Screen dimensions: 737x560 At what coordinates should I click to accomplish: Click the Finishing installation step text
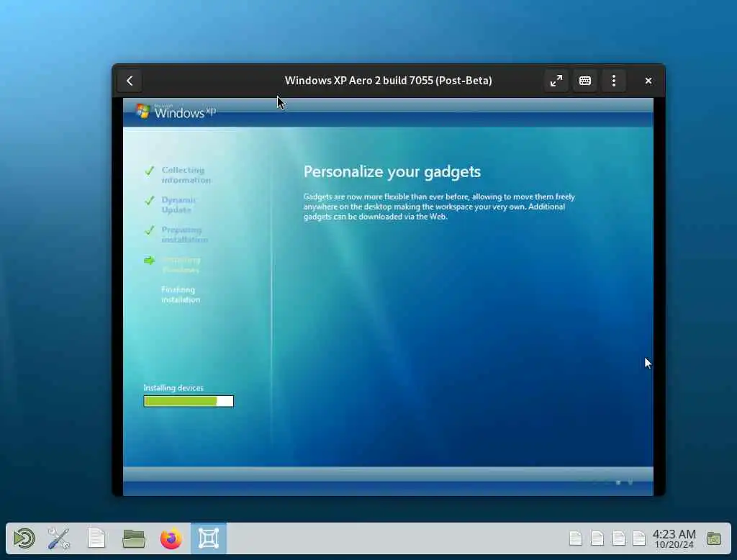[x=181, y=295]
